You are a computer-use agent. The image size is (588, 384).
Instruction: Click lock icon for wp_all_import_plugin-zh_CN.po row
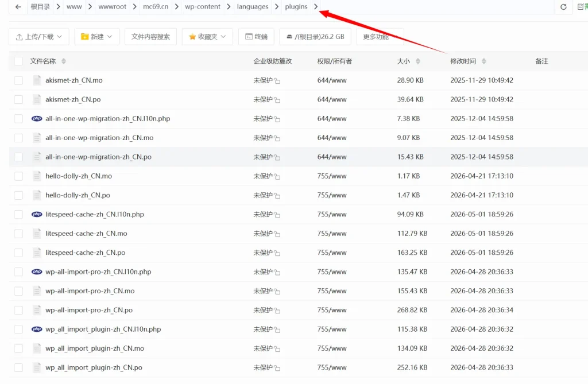tap(277, 367)
